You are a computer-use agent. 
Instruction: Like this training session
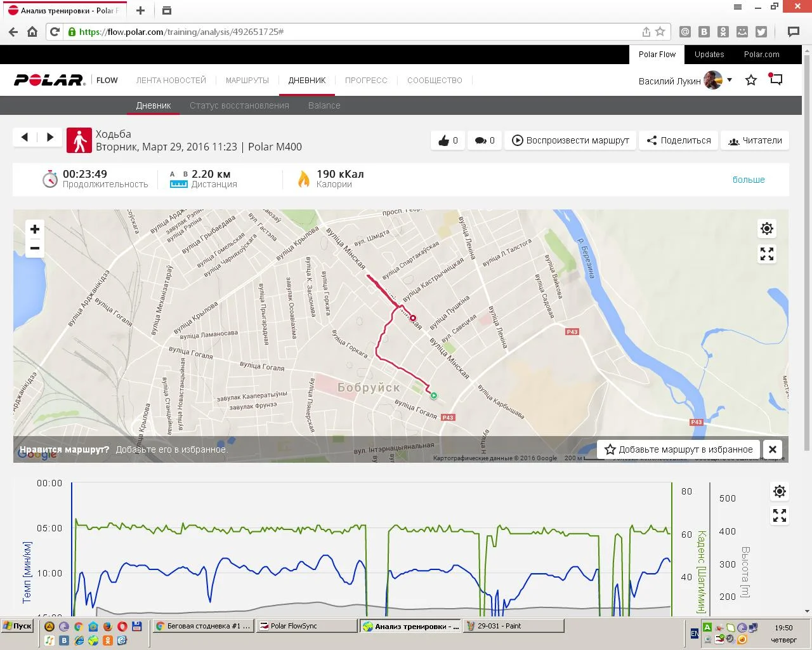[448, 140]
